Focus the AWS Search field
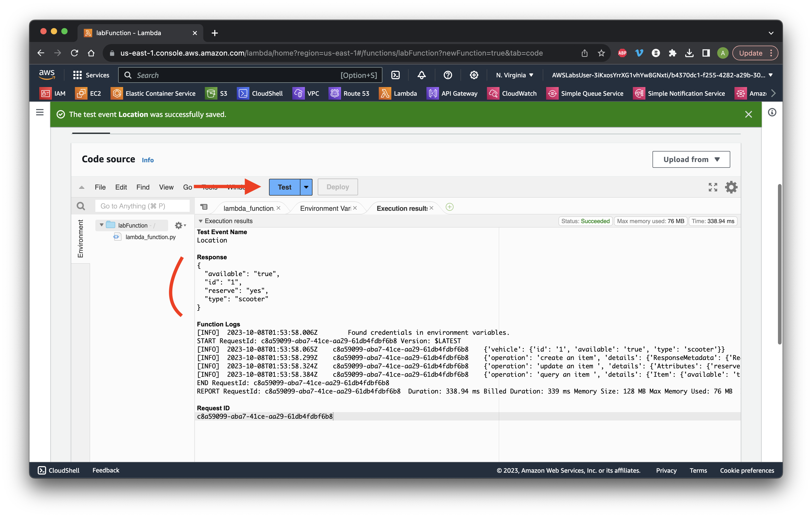The image size is (812, 517). pyautogui.click(x=250, y=75)
